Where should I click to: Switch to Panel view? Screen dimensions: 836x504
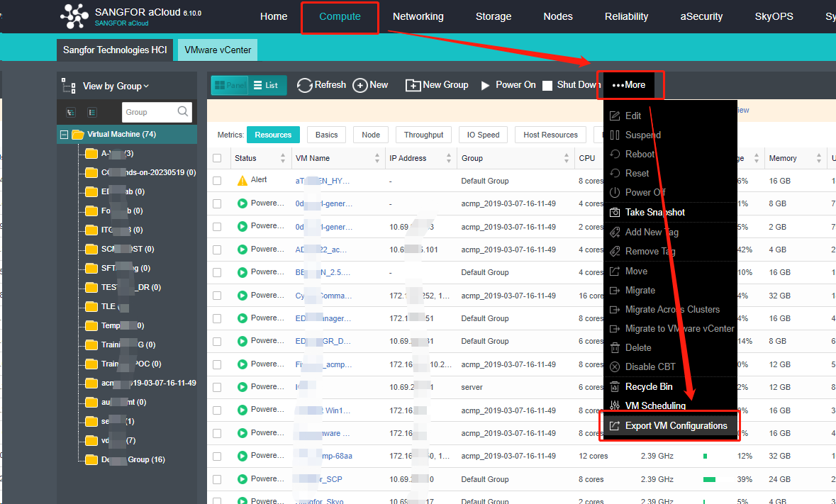[229, 85]
